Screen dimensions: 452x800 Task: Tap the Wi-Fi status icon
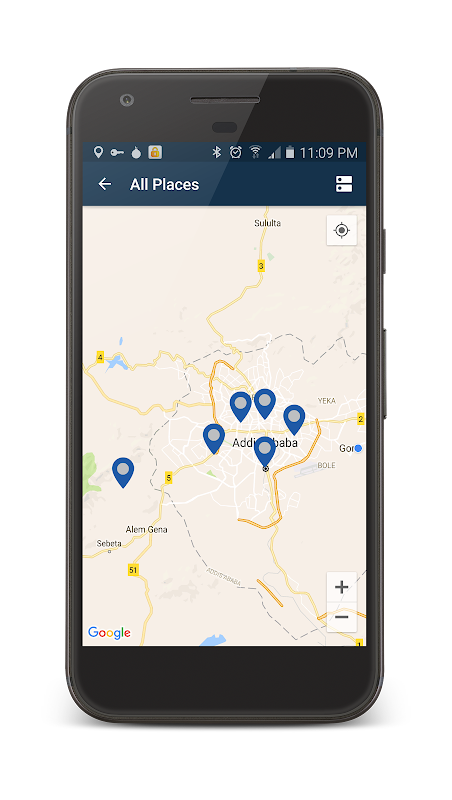255,152
